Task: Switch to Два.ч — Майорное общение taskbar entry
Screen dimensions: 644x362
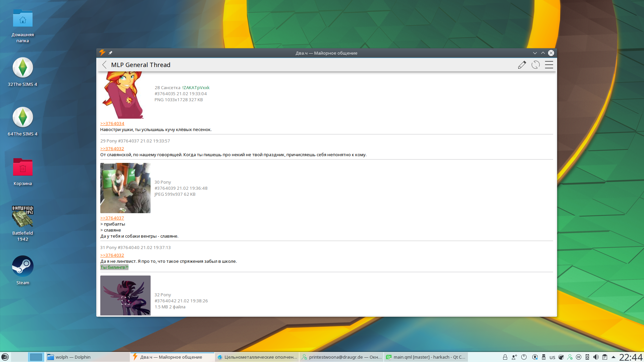Action: tap(172, 357)
